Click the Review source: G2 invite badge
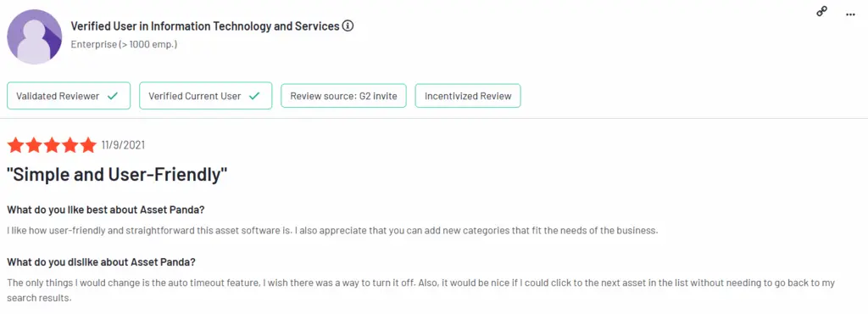 [x=344, y=96]
